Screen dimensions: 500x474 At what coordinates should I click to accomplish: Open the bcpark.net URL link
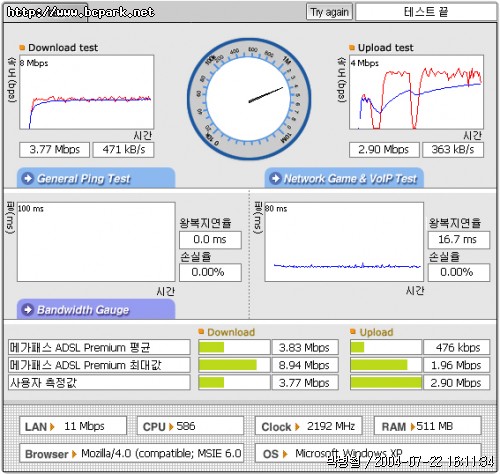click(81, 12)
